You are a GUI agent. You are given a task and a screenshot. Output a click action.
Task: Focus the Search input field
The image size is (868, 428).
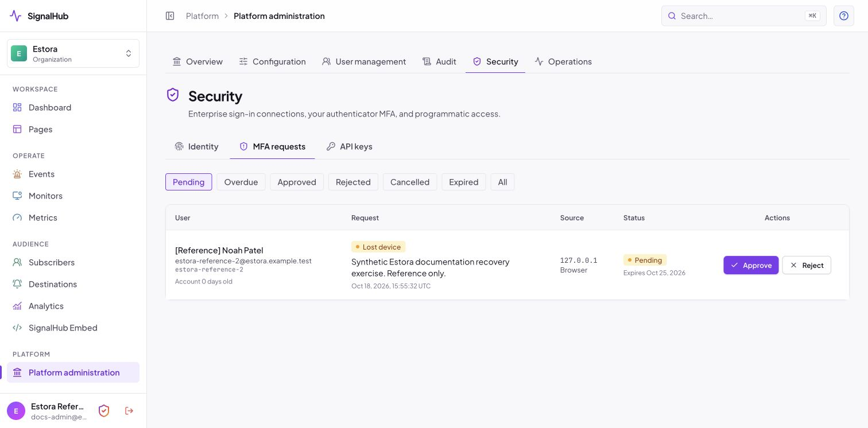743,16
